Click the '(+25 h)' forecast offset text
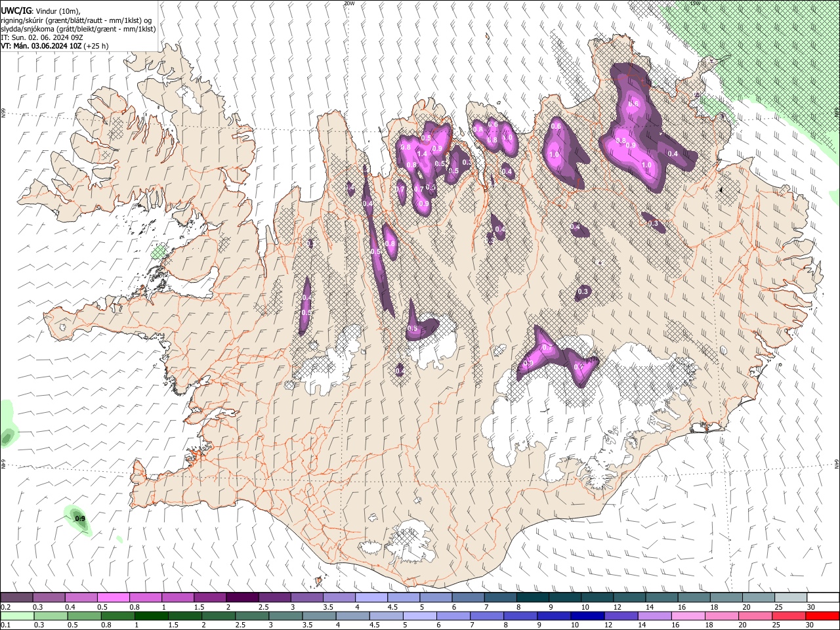The height and width of the screenshot is (630, 840). (96, 46)
